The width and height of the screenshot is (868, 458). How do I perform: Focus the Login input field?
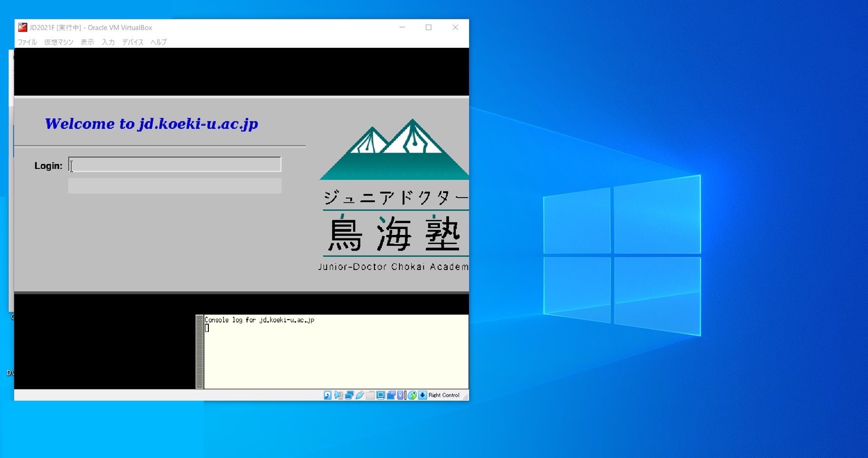pyautogui.click(x=175, y=164)
